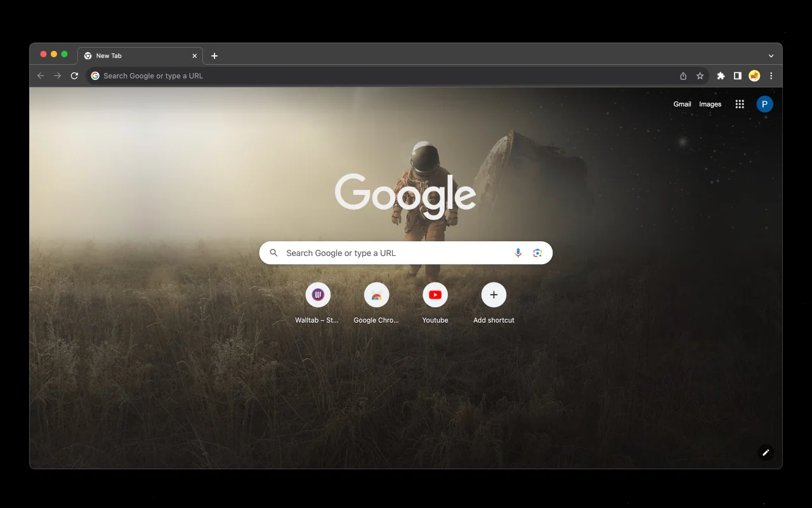Screen dimensions: 812x508
Task: Share this page via the share icon
Action: click(683, 76)
